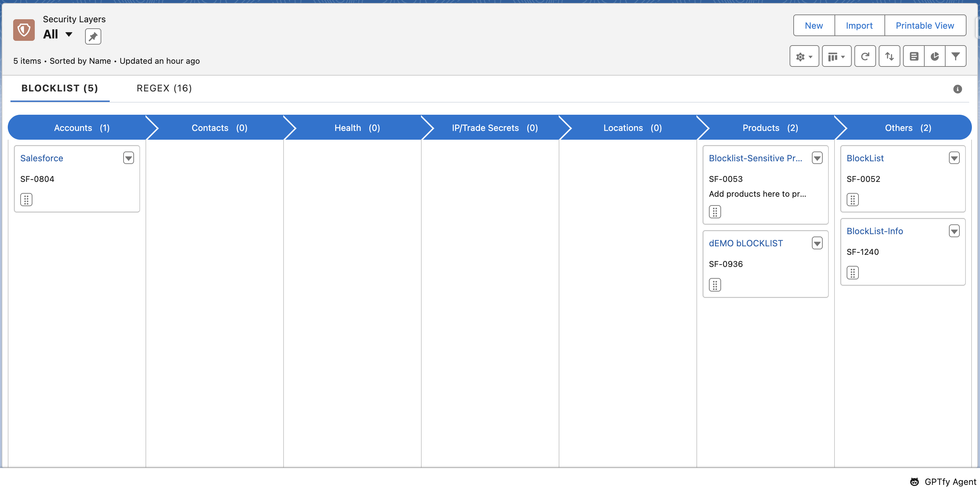Click the info icon near tabs
The height and width of the screenshot is (495, 980).
(957, 89)
